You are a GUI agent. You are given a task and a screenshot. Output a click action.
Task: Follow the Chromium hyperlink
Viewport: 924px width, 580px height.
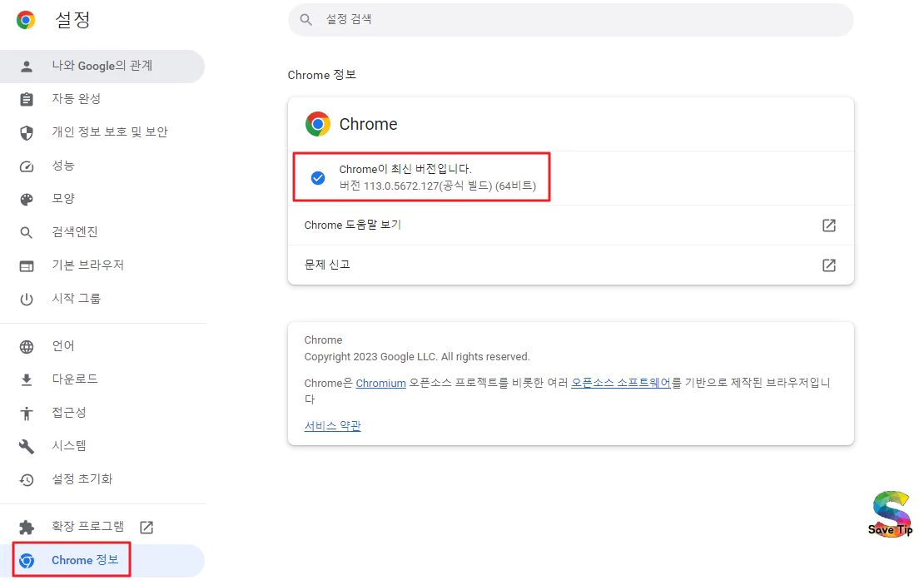click(x=380, y=384)
